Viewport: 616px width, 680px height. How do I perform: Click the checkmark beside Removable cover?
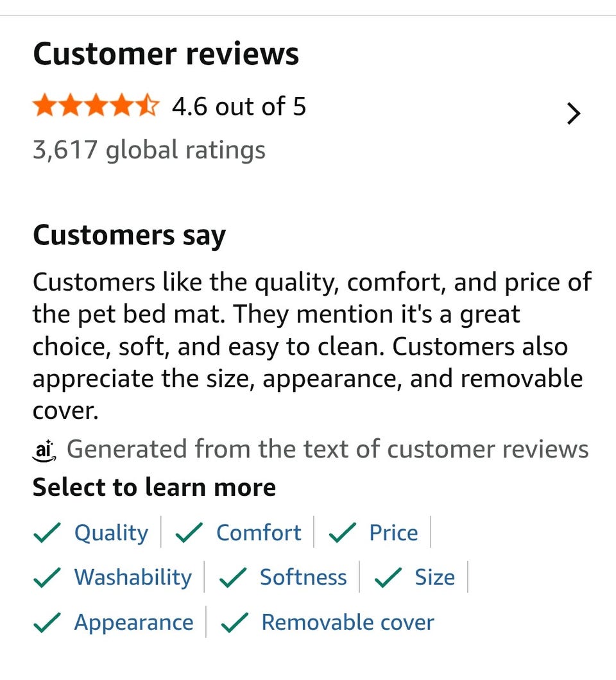pyautogui.click(x=235, y=623)
